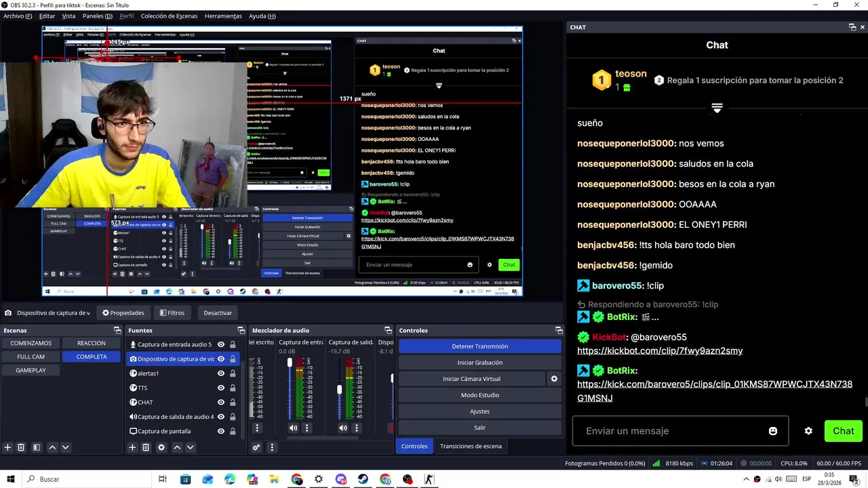Toggle visibility of Captura de entrada audio 5
The height and width of the screenshot is (488, 868).
pyautogui.click(x=221, y=344)
